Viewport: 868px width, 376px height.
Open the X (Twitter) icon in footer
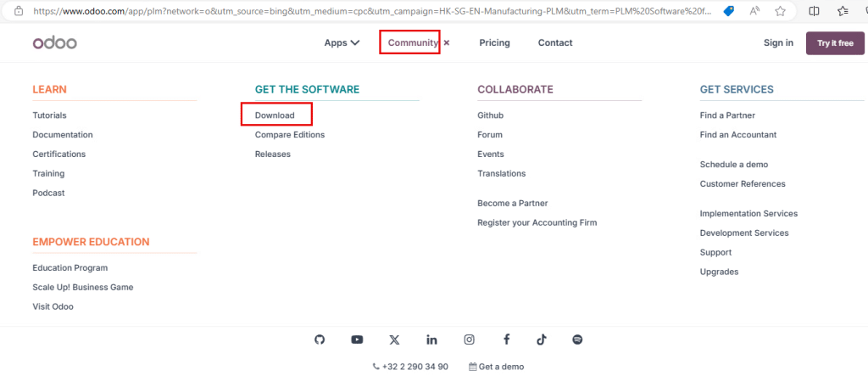[394, 340]
